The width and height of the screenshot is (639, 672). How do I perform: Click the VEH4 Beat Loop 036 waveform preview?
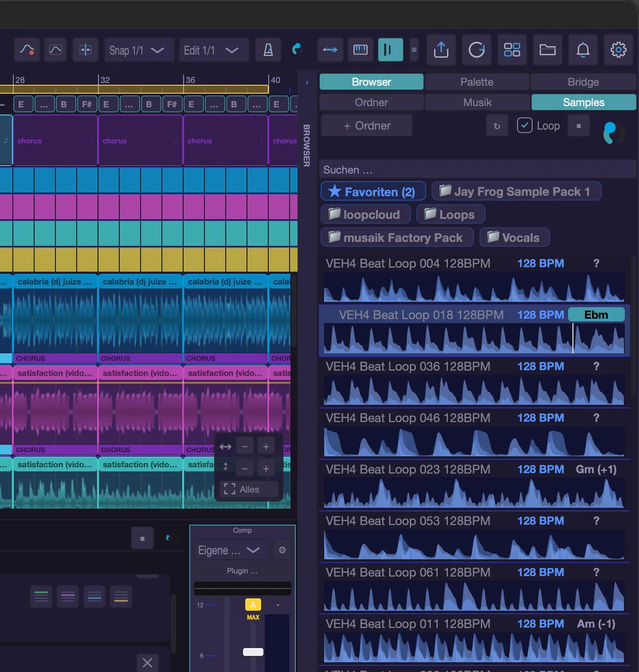point(474,390)
